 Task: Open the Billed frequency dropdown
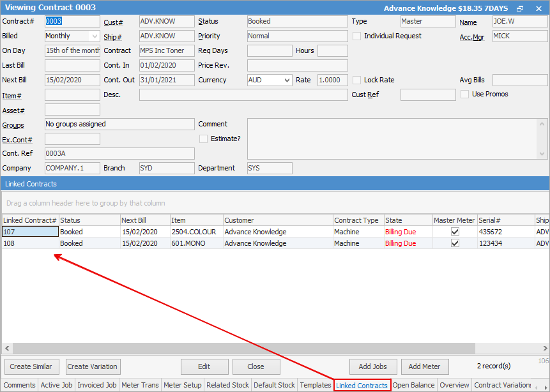click(x=95, y=36)
